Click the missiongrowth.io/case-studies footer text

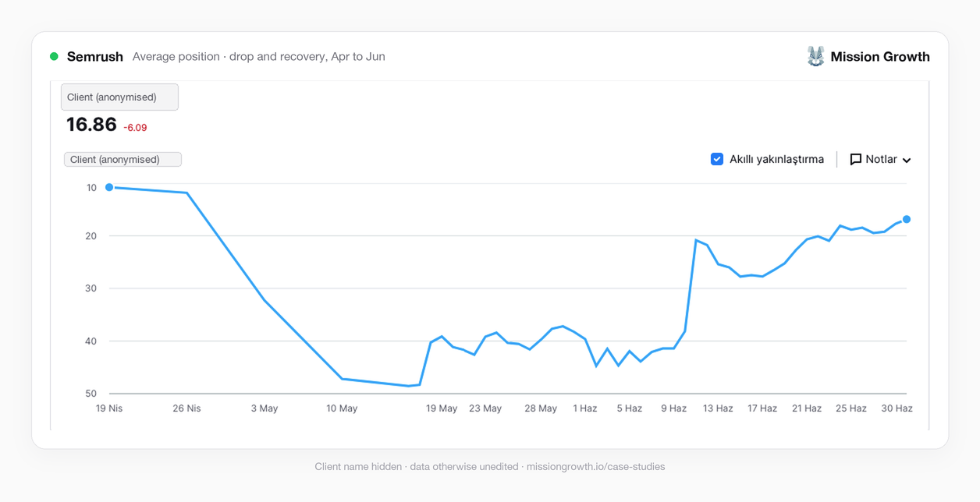596,467
